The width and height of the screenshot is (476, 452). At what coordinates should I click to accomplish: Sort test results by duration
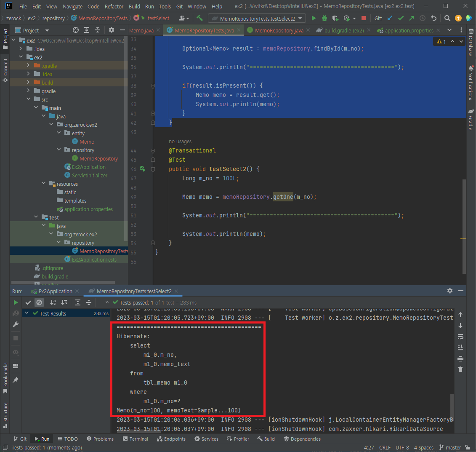coord(64,302)
